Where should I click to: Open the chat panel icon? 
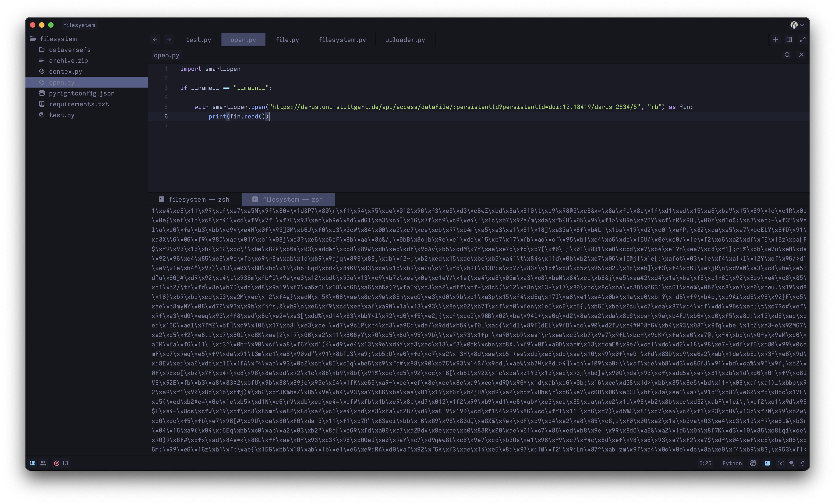pyautogui.click(x=792, y=463)
